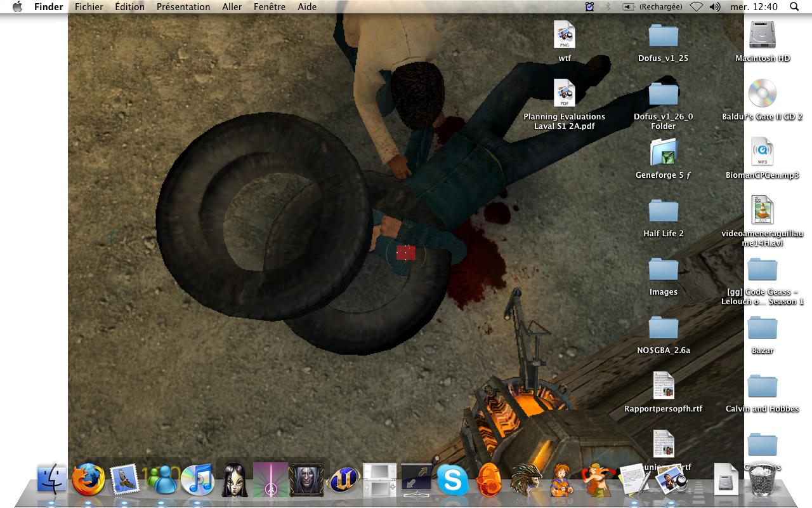Viewport: 812px width, 508px height.
Task: Click the Bluetooth status icon
Action: point(608,7)
